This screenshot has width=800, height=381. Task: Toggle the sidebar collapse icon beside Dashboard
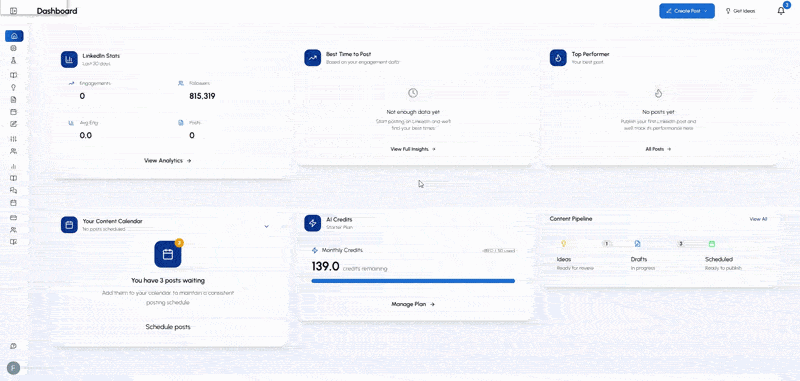tap(14, 11)
